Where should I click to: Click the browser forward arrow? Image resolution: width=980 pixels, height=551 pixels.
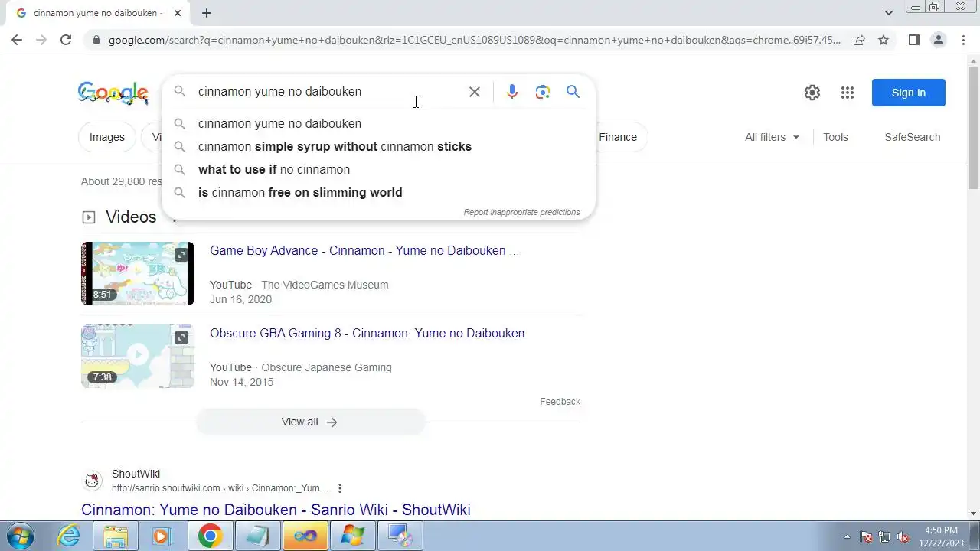pos(41,40)
